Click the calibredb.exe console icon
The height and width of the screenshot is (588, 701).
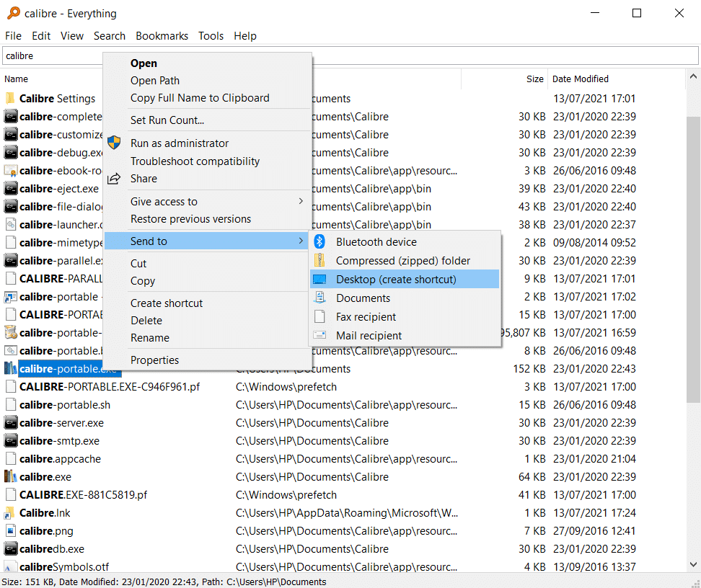click(x=10, y=548)
